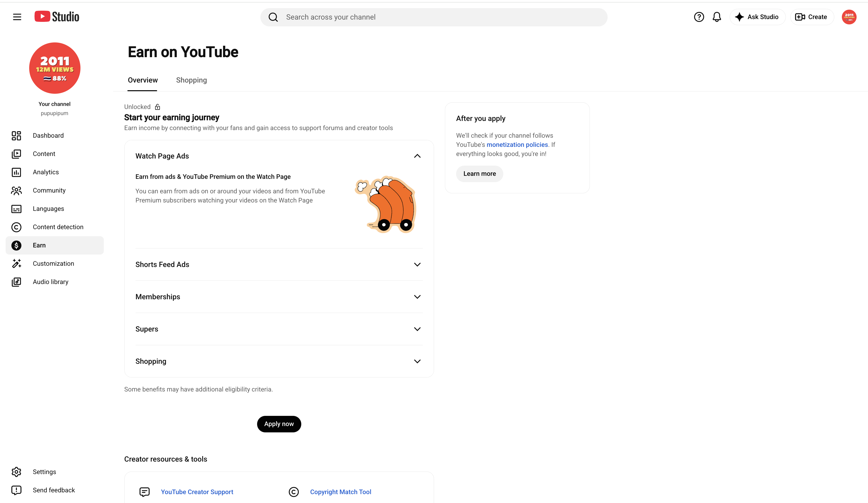
Task: Expand the Memberships section
Action: click(x=417, y=297)
